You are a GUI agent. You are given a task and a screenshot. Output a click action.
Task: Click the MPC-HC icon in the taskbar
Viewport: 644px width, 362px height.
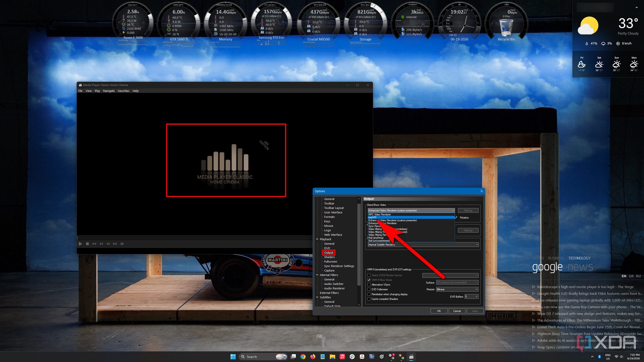click(411, 357)
